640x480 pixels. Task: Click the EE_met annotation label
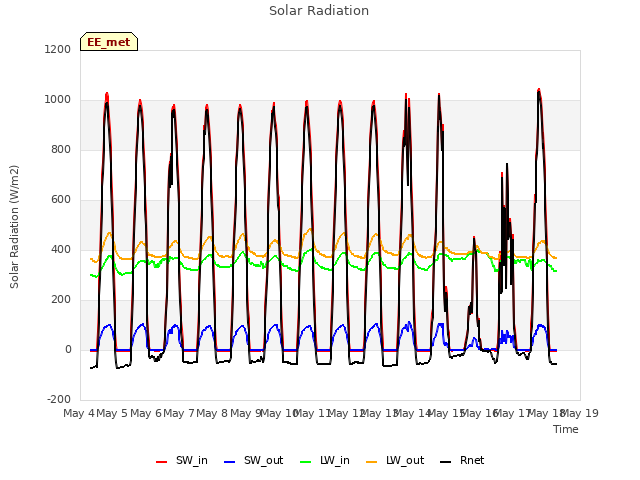109,42
